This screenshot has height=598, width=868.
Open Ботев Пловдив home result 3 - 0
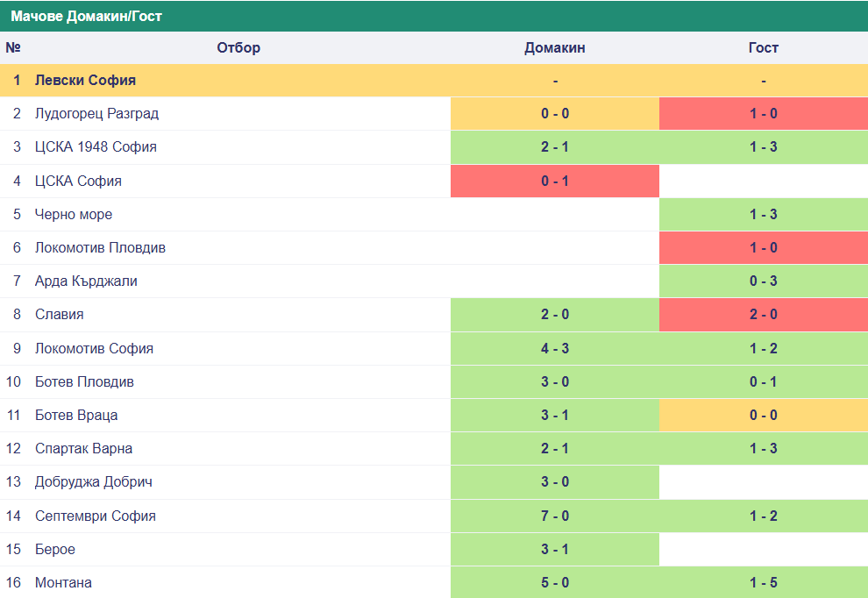tap(555, 382)
